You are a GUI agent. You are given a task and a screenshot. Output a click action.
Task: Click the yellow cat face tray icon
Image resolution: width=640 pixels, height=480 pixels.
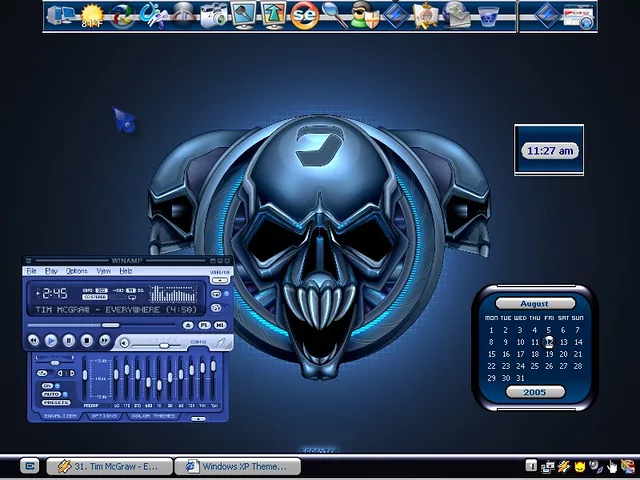pyautogui.click(x=580, y=466)
